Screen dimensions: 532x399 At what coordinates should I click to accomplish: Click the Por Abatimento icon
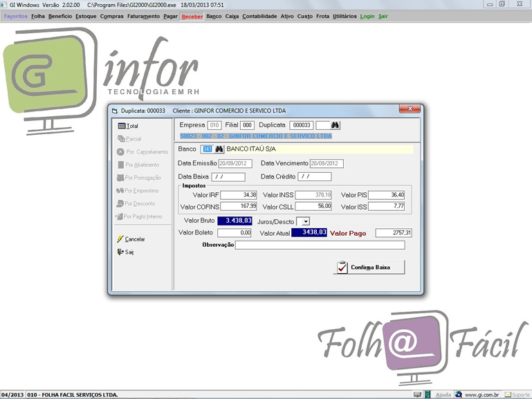pos(121,165)
